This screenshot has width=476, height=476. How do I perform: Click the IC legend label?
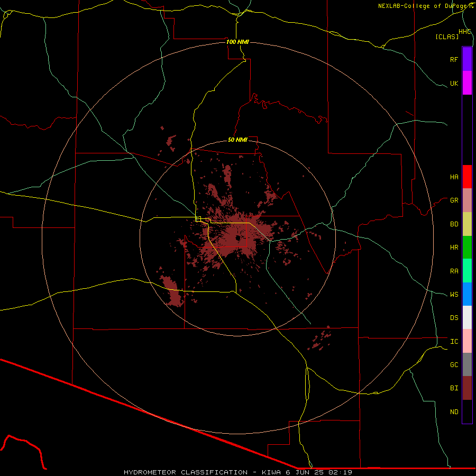point(454,341)
